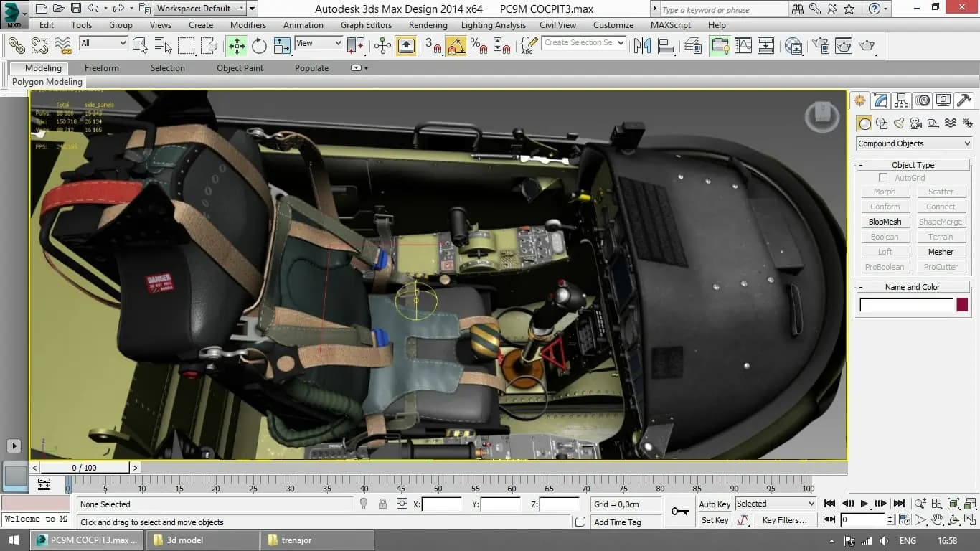The width and height of the screenshot is (980, 551).
Task: Open the Edit menu
Action: point(47,24)
